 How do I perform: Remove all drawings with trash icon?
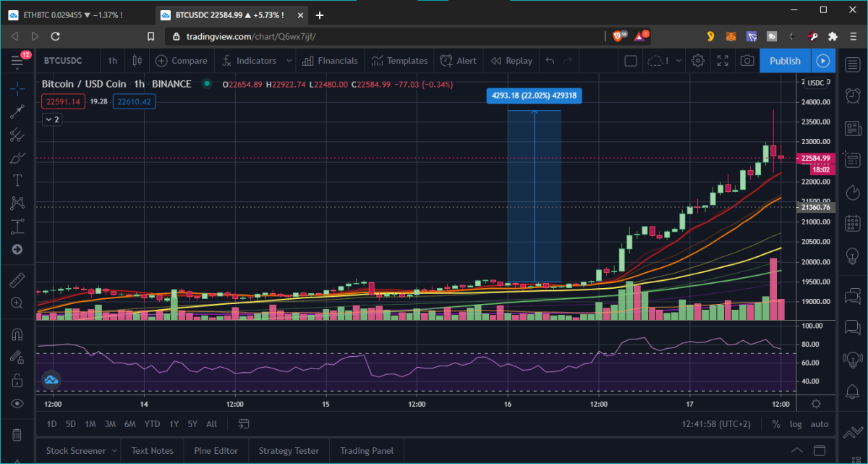[17, 434]
